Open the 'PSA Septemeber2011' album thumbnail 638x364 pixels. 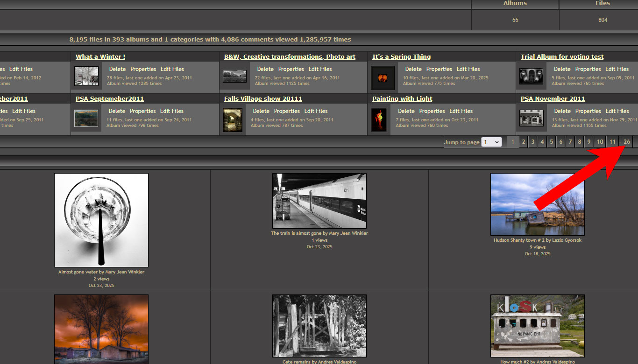[86, 118]
